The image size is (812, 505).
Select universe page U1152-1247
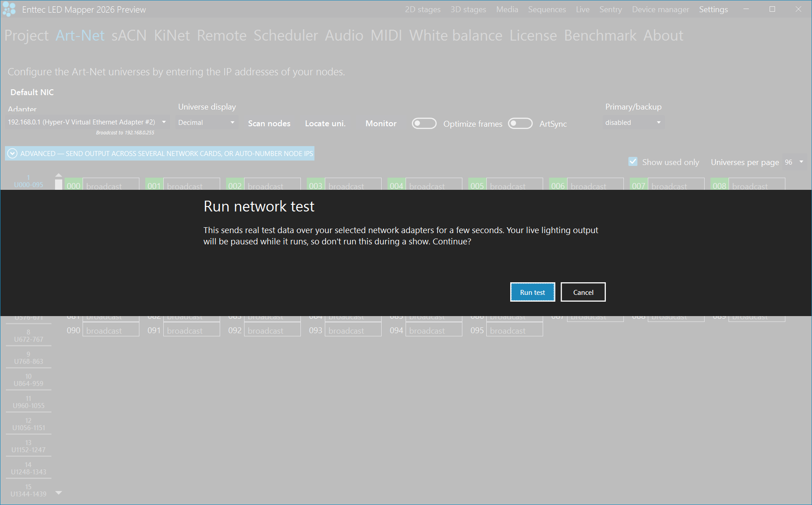pyautogui.click(x=28, y=446)
